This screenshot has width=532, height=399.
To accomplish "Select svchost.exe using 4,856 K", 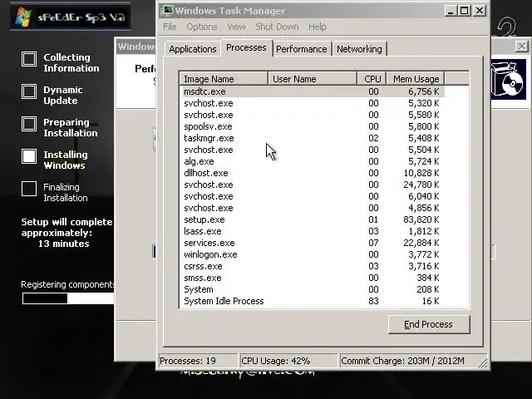I will 313,208.
